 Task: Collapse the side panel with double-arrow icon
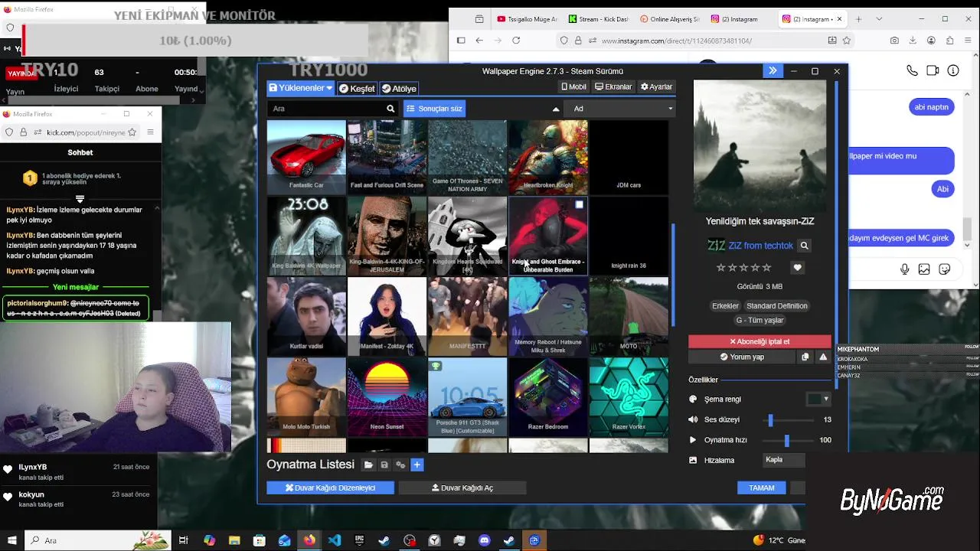(773, 71)
